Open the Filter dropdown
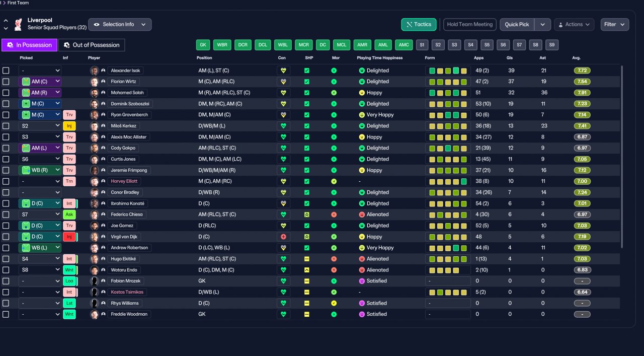644x356 pixels. point(615,24)
